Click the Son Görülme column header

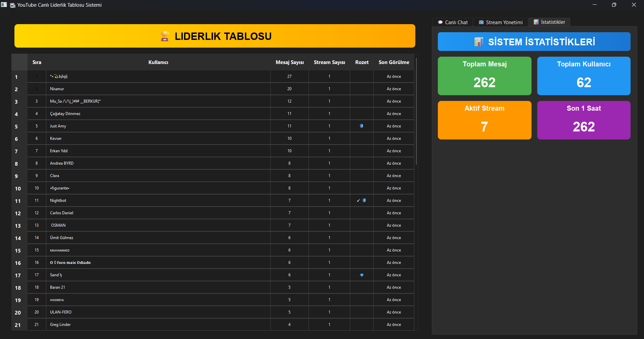point(394,62)
